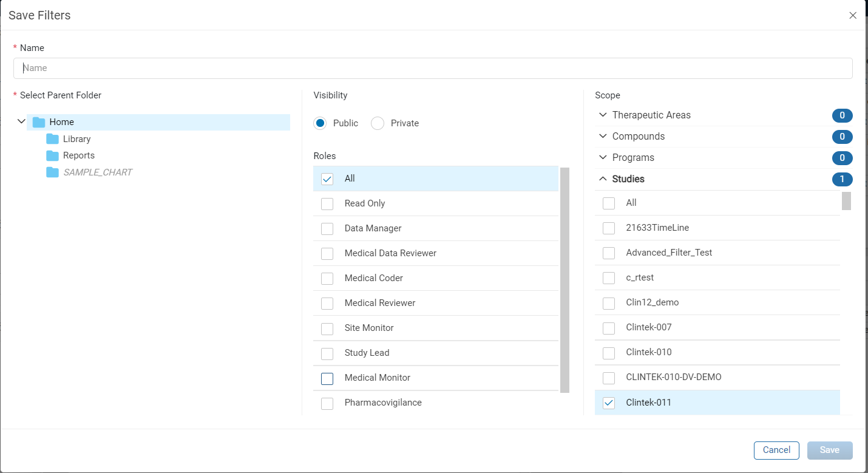Viewport: 868px width, 473px height.
Task: Click the Advanced_Filter_Test study name
Action: tap(669, 253)
